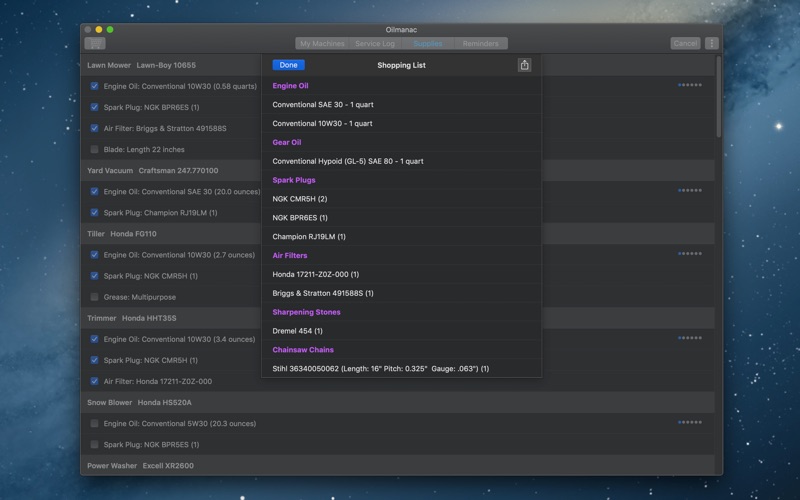Select "Conventional Hypoid (GL-5) SAE 80" item
800x500 pixels.
(401, 161)
